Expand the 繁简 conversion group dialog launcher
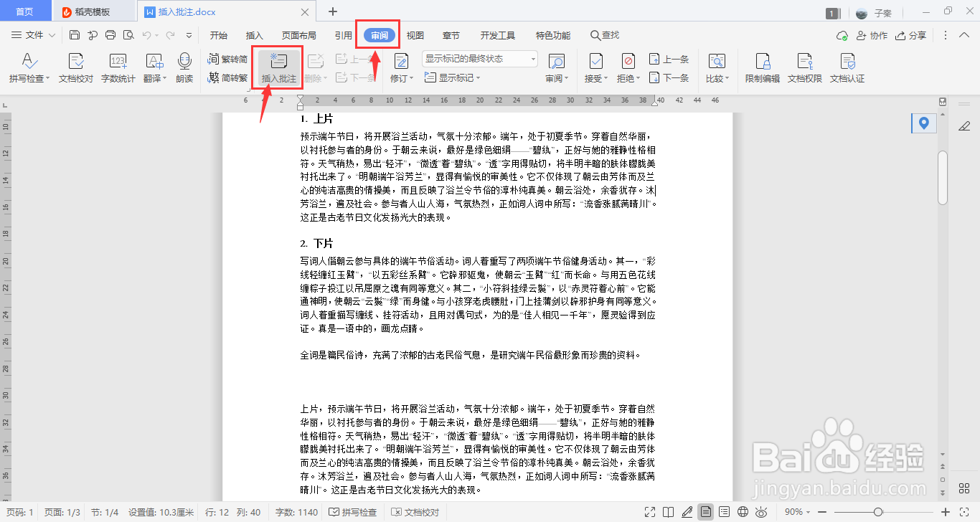 pos(249,89)
